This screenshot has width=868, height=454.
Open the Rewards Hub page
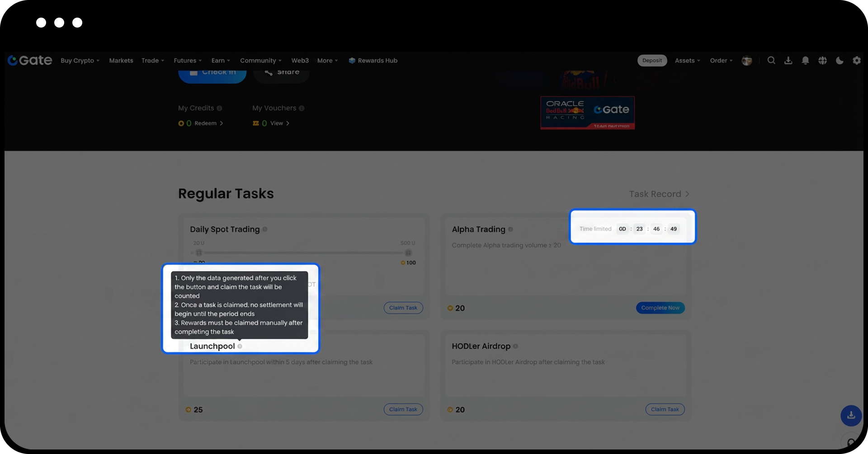tap(373, 61)
